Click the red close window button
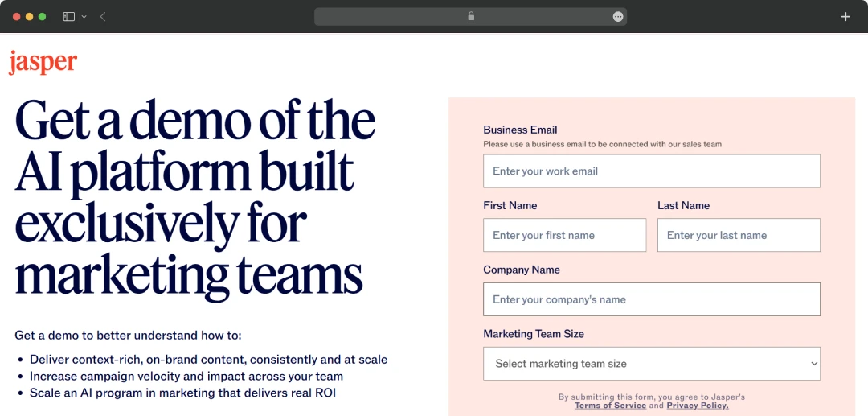 click(17, 17)
